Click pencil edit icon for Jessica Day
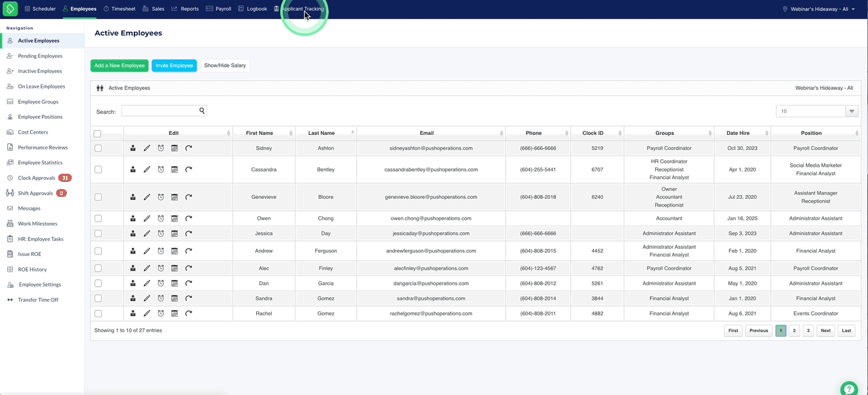 point(147,234)
